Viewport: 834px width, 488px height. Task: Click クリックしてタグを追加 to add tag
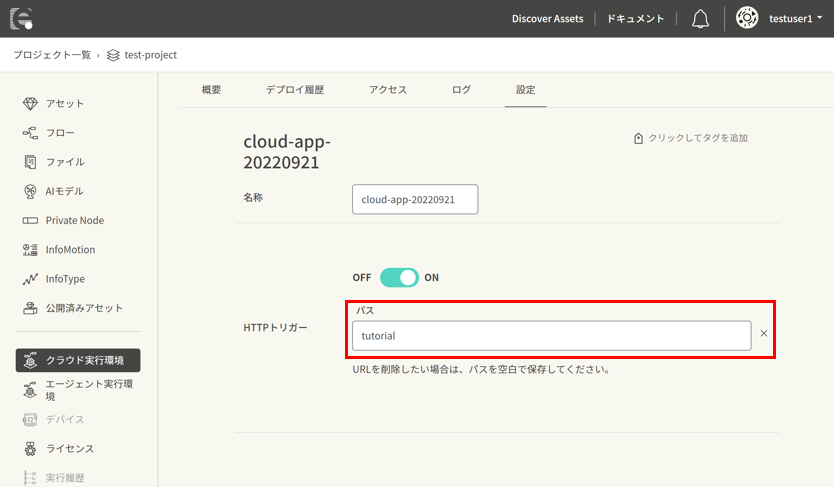pyautogui.click(x=698, y=138)
